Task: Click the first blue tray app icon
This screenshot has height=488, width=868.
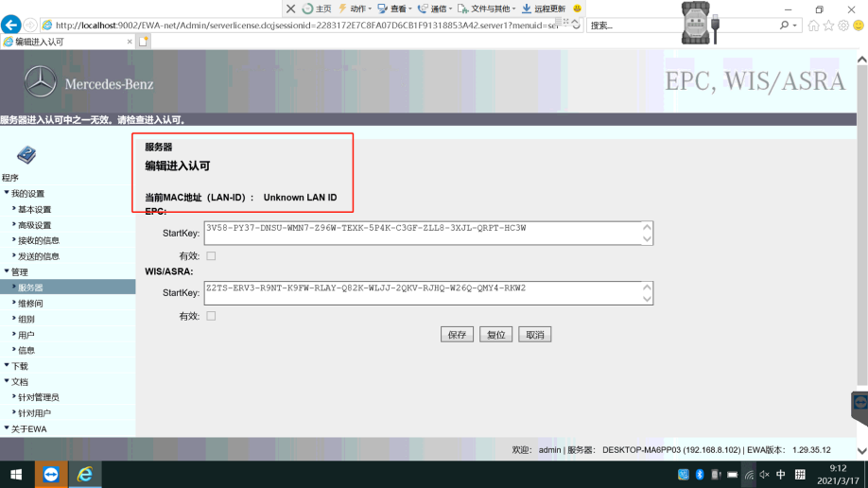Action: [684, 475]
